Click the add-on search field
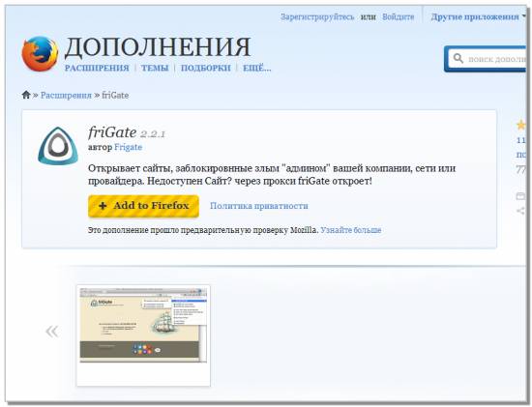This screenshot has width=532, height=407. click(x=488, y=59)
